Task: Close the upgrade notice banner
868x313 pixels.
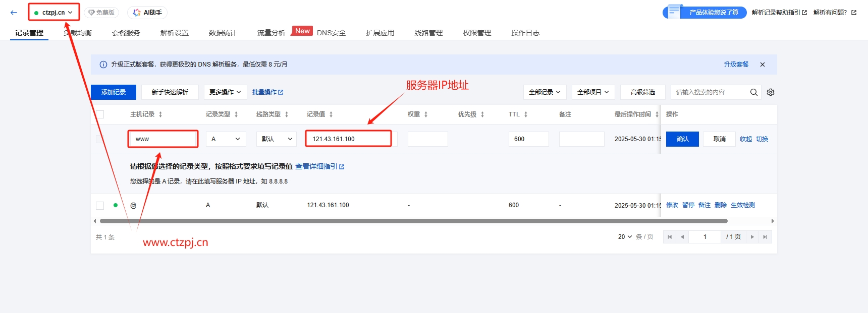Action: 763,65
